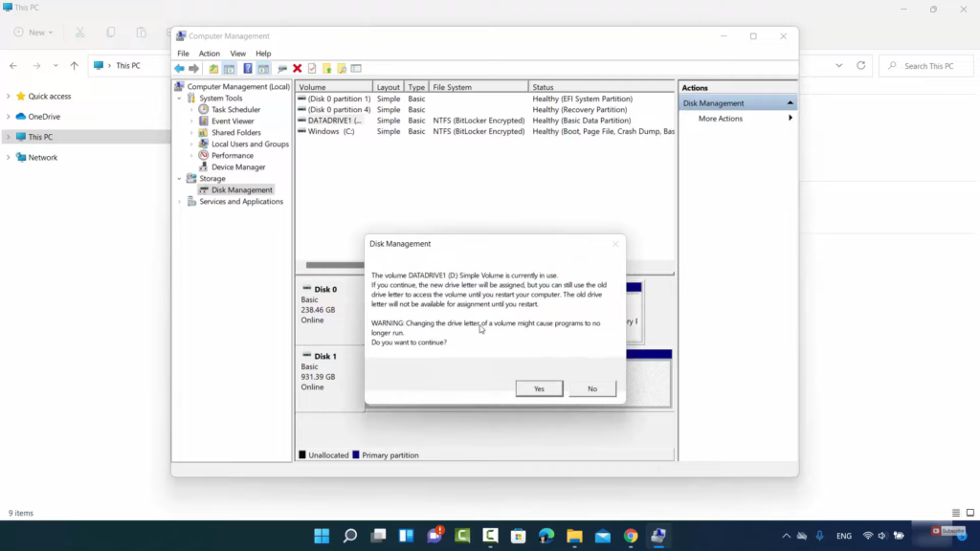The width and height of the screenshot is (980, 551).
Task: Click the Event Viewer icon in tree
Action: click(204, 121)
